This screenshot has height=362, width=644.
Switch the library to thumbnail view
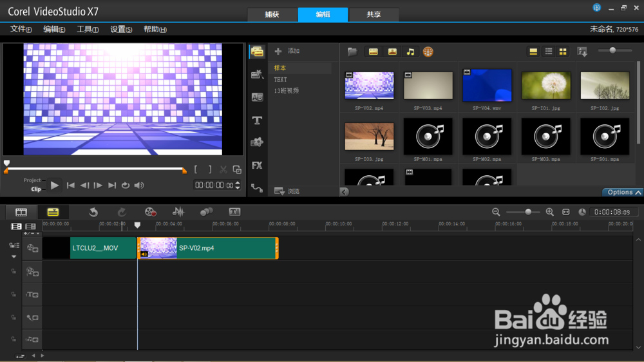pyautogui.click(x=563, y=52)
